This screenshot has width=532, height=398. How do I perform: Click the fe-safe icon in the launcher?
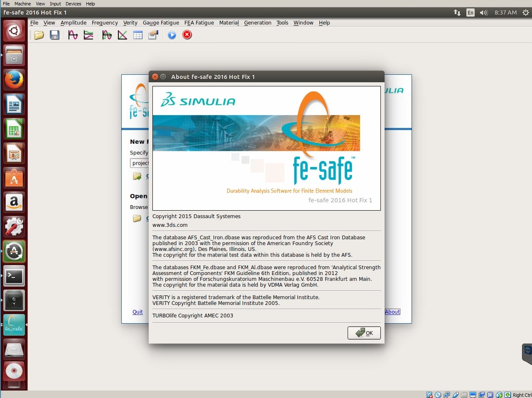[x=14, y=325]
